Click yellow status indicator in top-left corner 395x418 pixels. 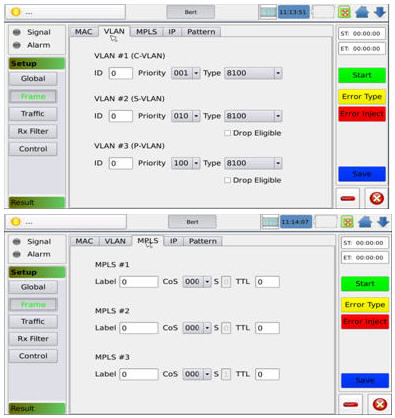15,12
